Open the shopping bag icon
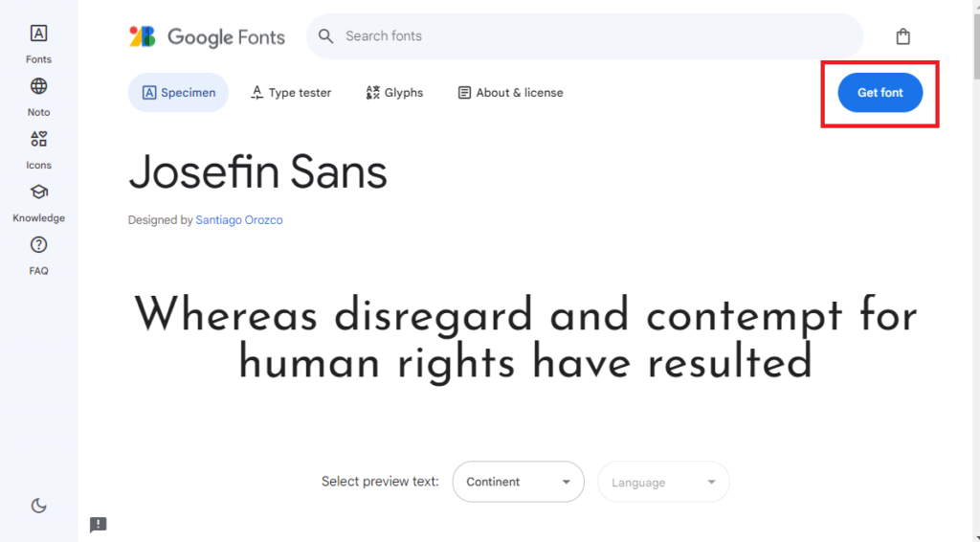 902,36
